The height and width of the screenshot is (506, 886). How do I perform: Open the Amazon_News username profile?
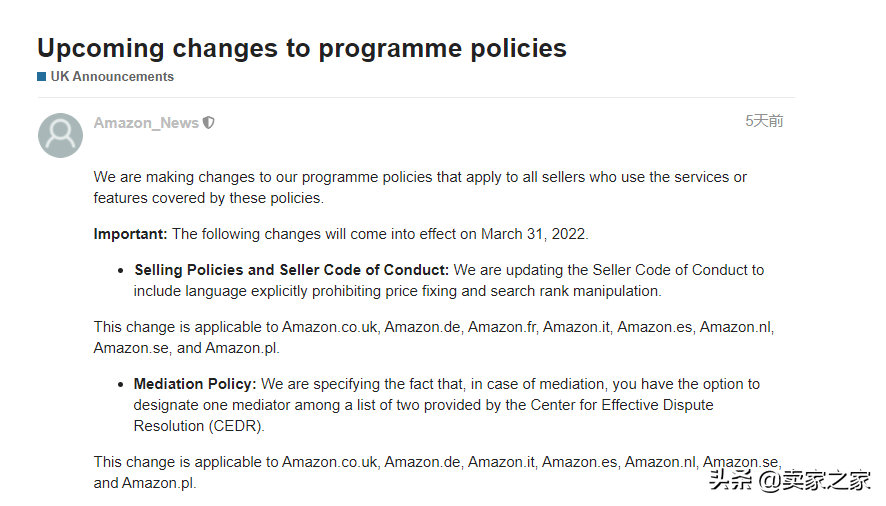(x=146, y=123)
